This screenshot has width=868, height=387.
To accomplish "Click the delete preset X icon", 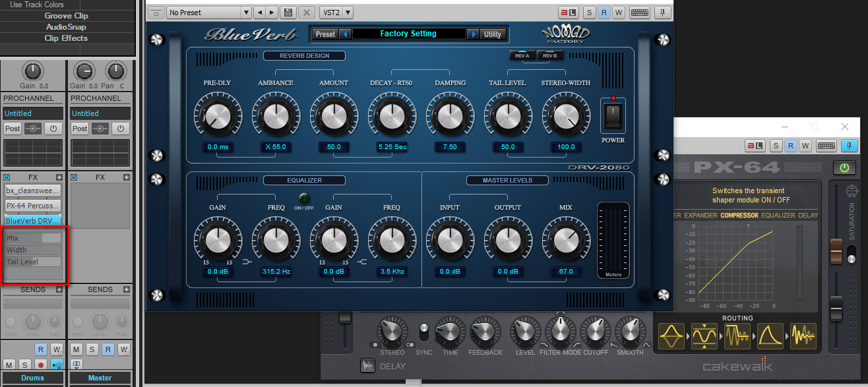I will pyautogui.click(x=306, y=13).
